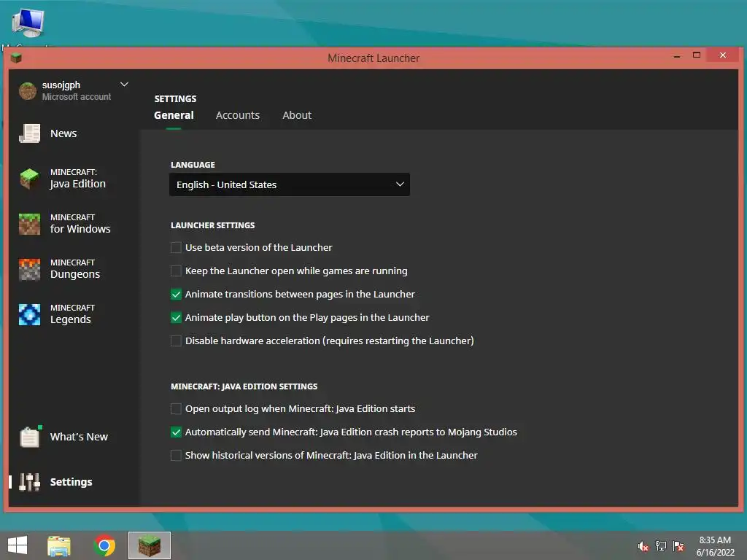This screenshot has width=747, height=560.
Task: Expand the account chevron next to susojgph
Action: tap(124, 85)
